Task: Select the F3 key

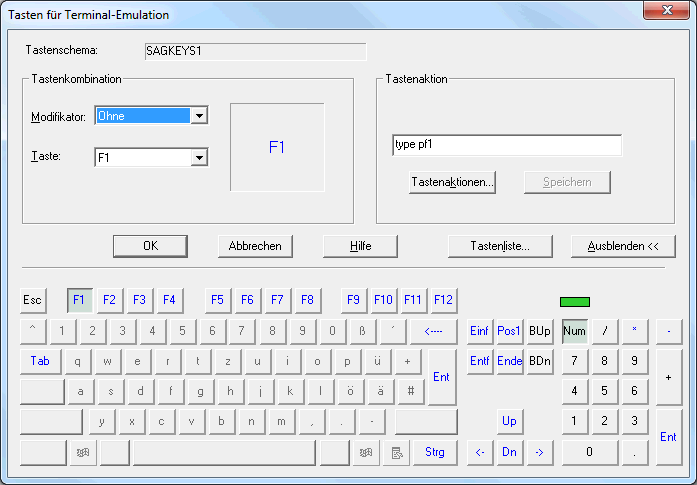Action: click(x=140, y=300)
